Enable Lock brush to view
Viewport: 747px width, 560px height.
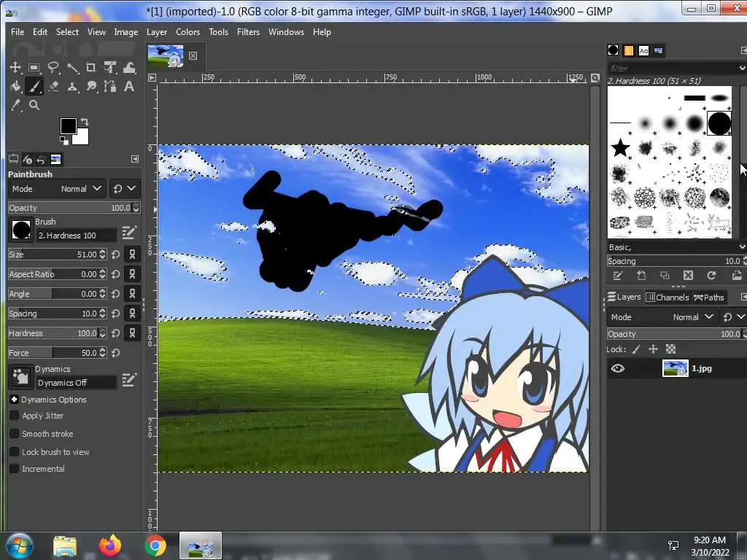15,452
